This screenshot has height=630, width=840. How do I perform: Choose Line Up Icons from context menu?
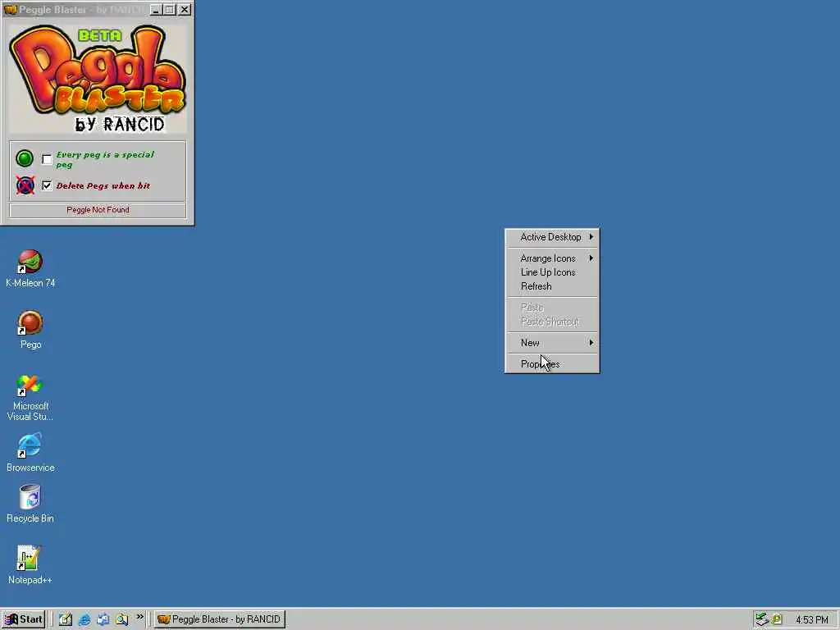click(552, 272)
